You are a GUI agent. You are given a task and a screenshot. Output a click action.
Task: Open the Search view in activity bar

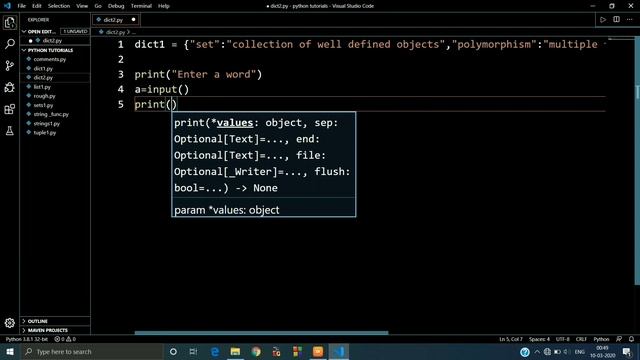[9, 44]
